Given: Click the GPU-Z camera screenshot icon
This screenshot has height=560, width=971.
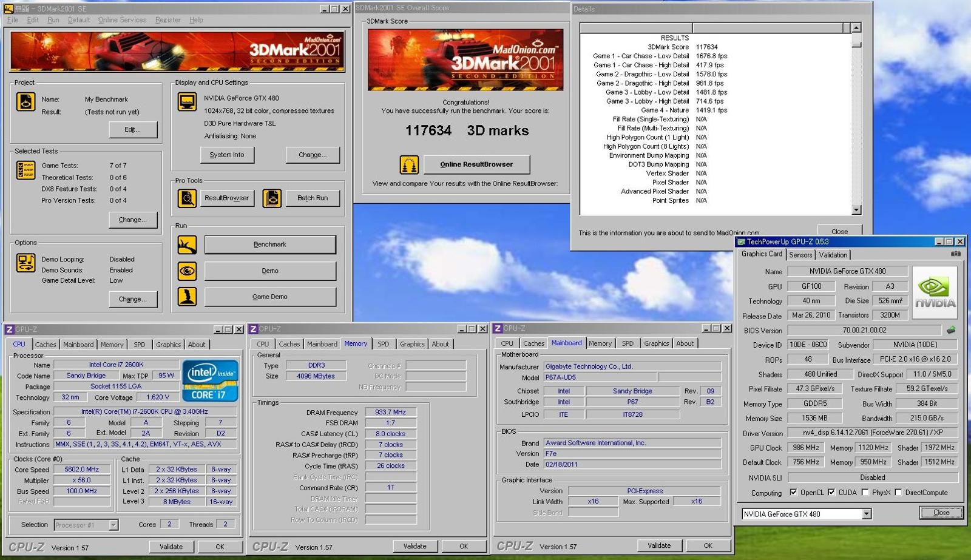Looking at the screenshot, I should click(956, 254).
